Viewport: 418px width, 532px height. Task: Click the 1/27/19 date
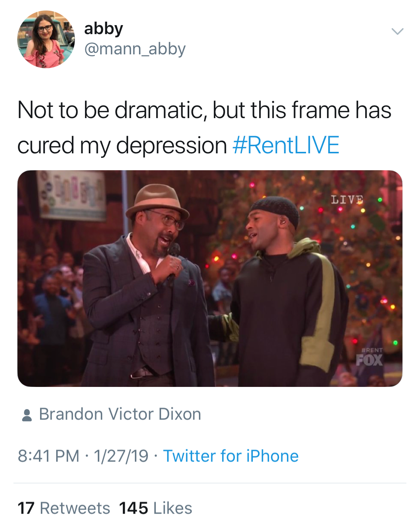point(121,456)
